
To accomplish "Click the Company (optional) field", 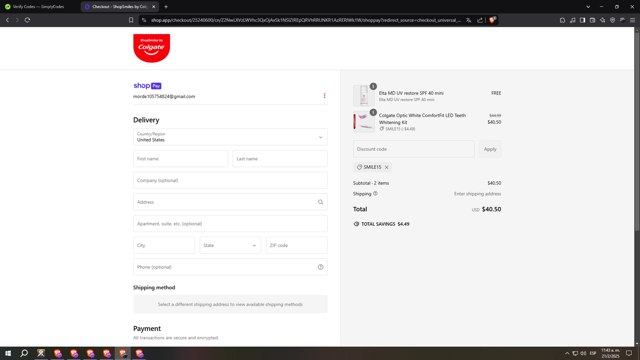I will (230, 180).
